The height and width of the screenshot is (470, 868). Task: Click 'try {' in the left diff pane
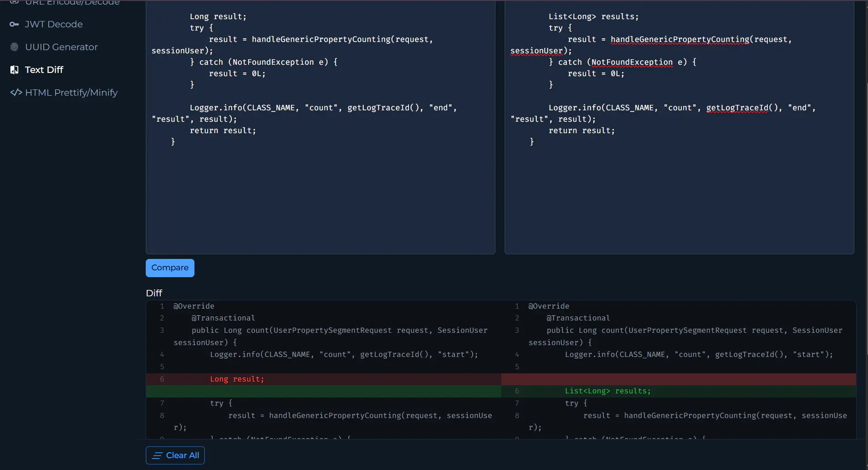coord(221,403)
